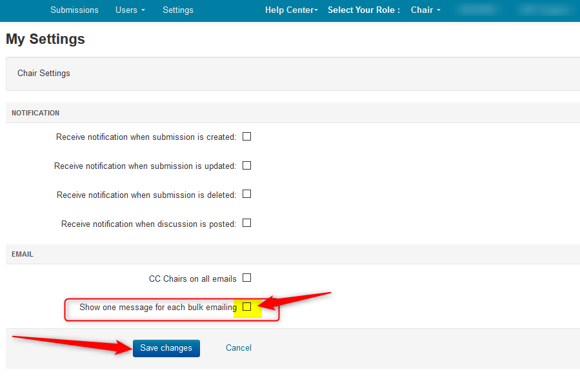Toggle notification when discussion is posted
This screenshot has width=580, height=392.
coord(246,223)
